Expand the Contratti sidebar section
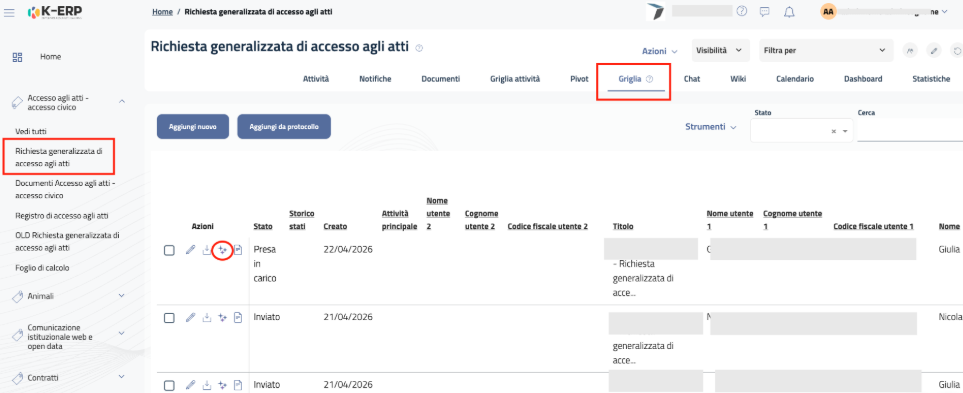The image size is (963, 393). (121, 376)
